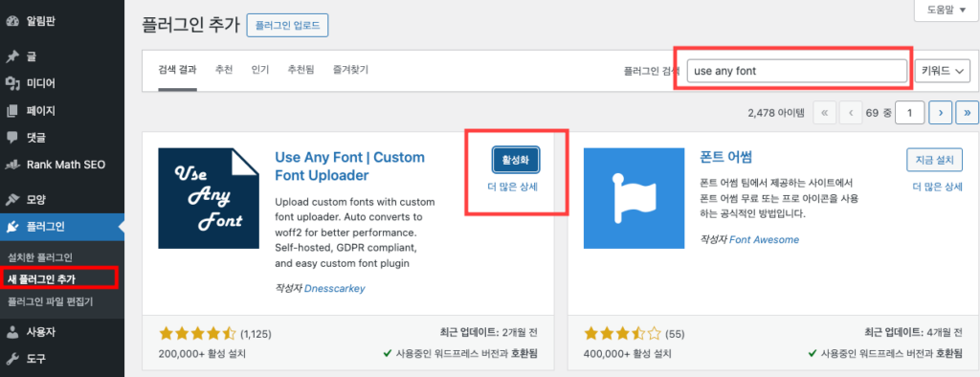This screenshot has height=377, width=980.
Task: Click the 모양 paintbrush icon
Action: [x=11, y=200]
